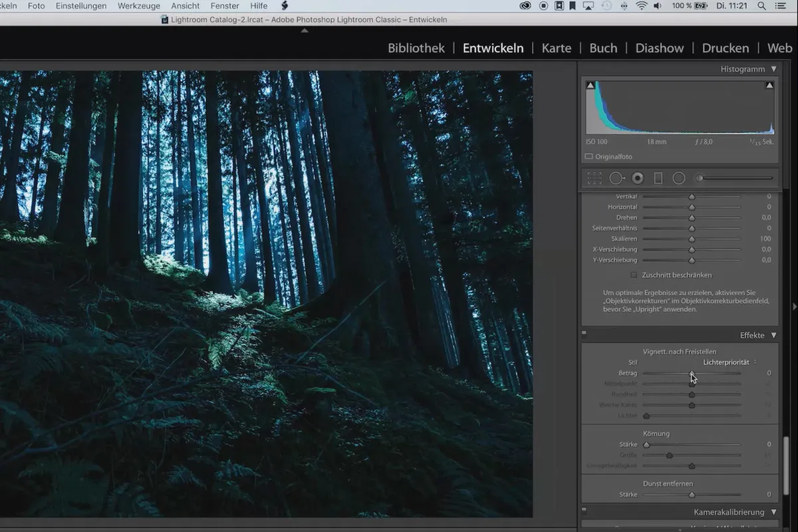This screenshot has width=798, height=532.
Task: Open the Hilfe menu
Action: tap(259, 6)
